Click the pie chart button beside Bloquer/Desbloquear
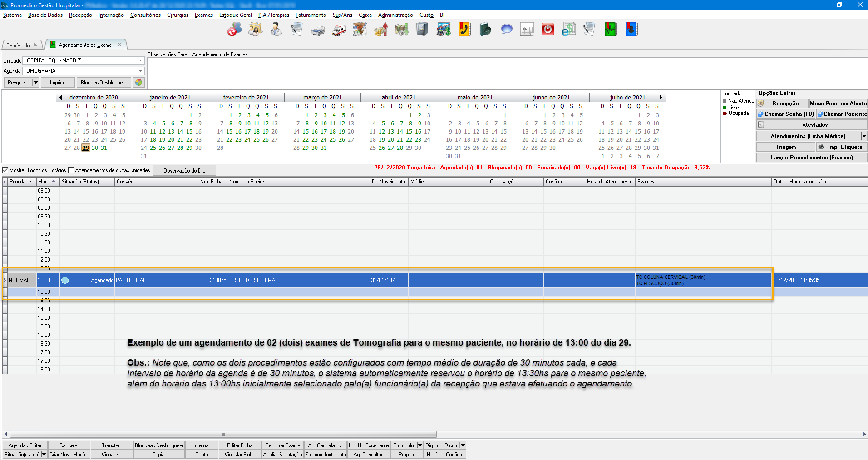 click(x=139, y=82)
